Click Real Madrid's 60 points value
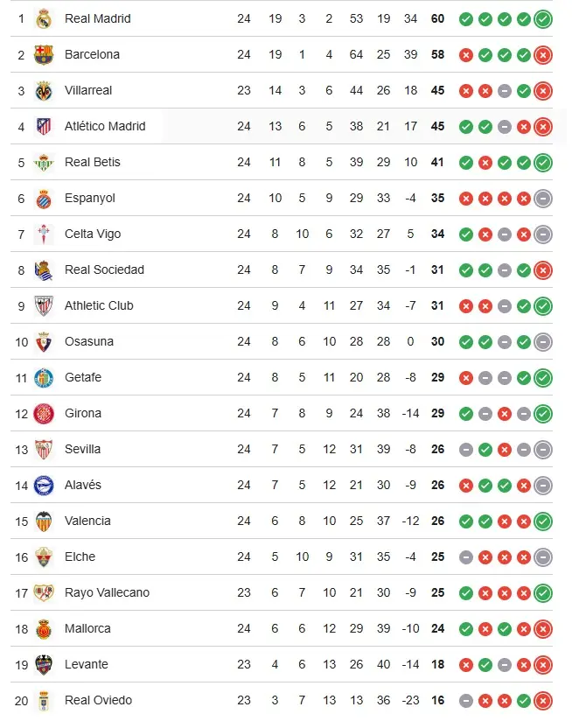The height and width of the screenshot is (728, 572). coord(437,18)
